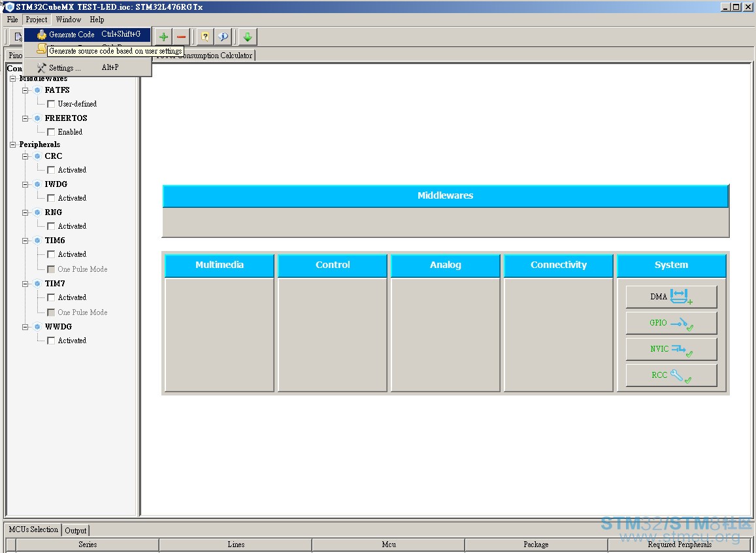Collapse the RNG tree node
The height and width of the screenshot is (553, 756).
point(25,212)
